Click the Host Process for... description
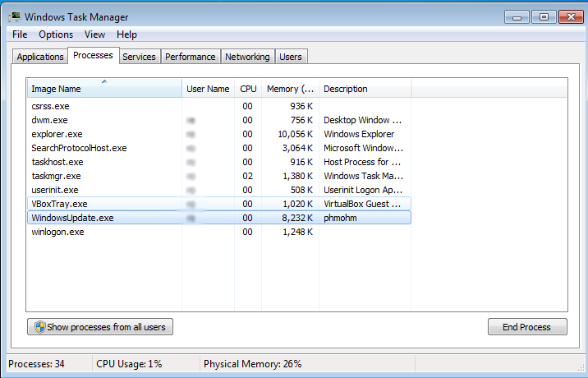 pyautogui.click(x=362, y=162)
